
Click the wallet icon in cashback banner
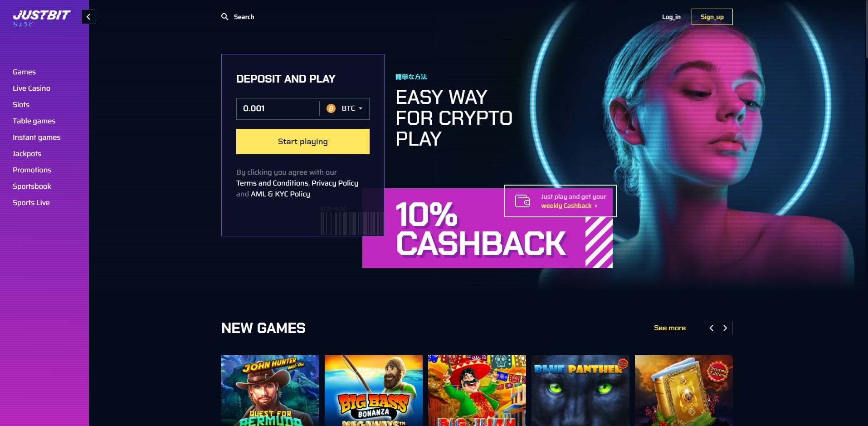pyautogui.click(x=522, y=201)
